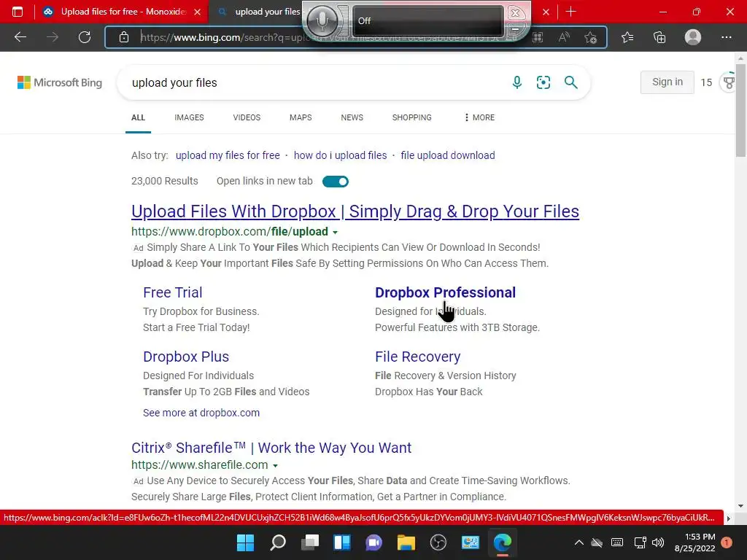Switch to VIDEOS results
Viewport: 747px width, 560px height.
[247, 117]
